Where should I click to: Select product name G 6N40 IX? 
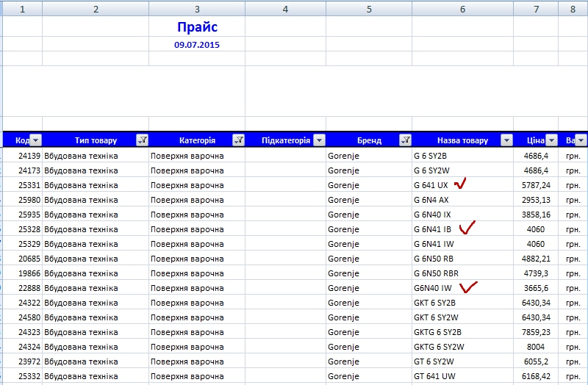point(462,215)
